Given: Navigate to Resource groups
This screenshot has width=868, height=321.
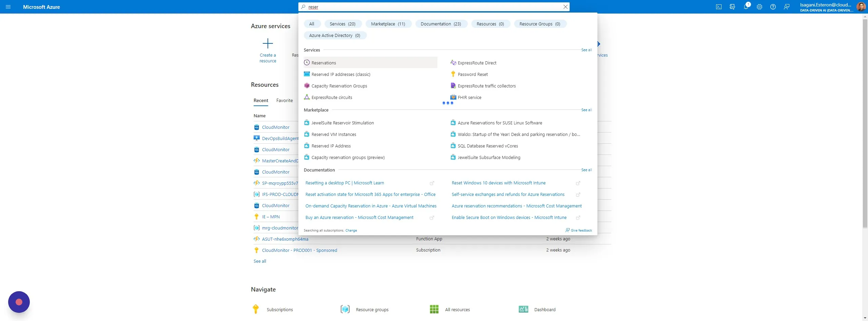Looking at the screenshot, I should 364,309.
